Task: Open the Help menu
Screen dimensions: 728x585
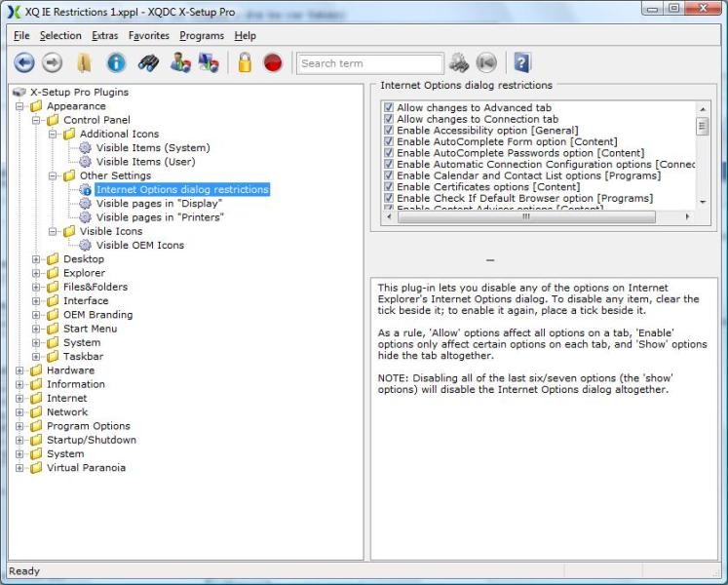Action: (x=246, y=36)
